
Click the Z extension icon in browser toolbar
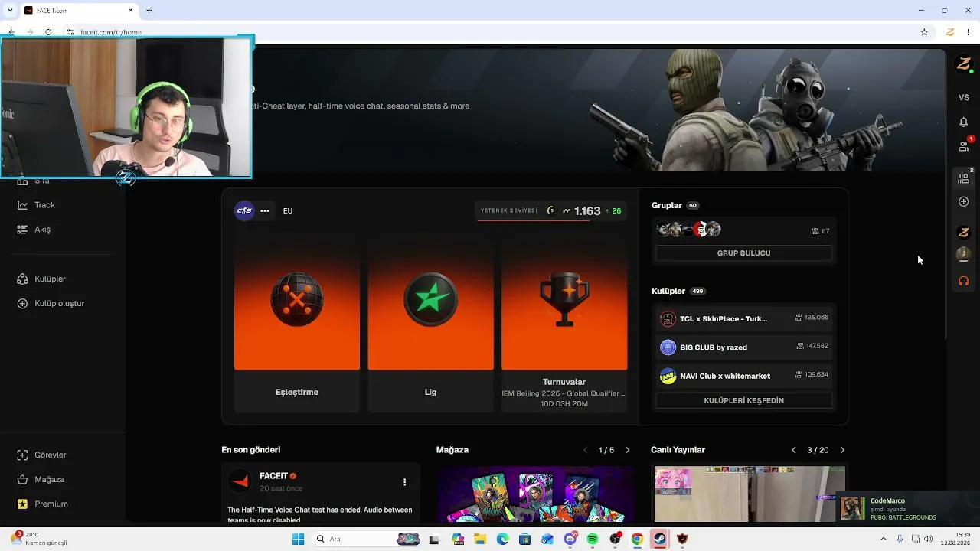[x=949, y=32]
